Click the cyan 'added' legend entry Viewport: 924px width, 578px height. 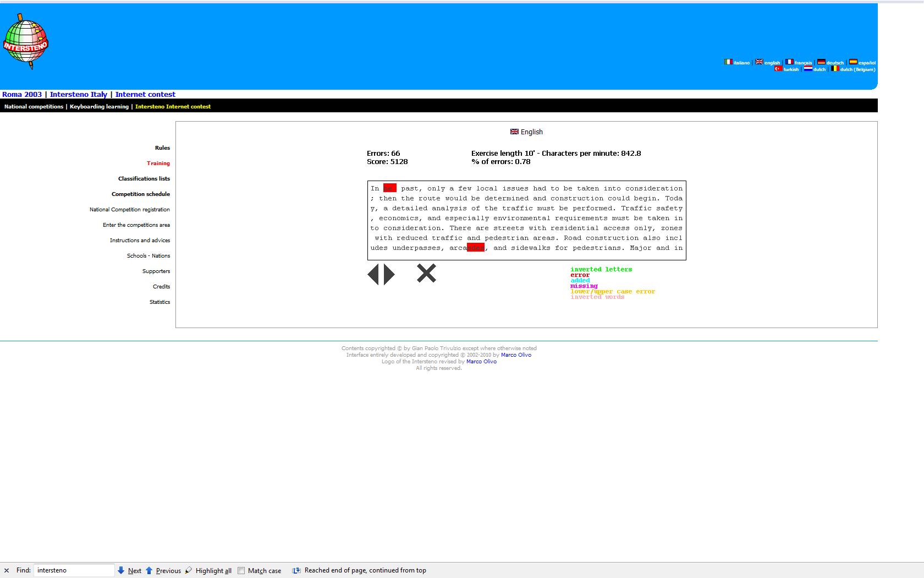[x=580, y=280]
